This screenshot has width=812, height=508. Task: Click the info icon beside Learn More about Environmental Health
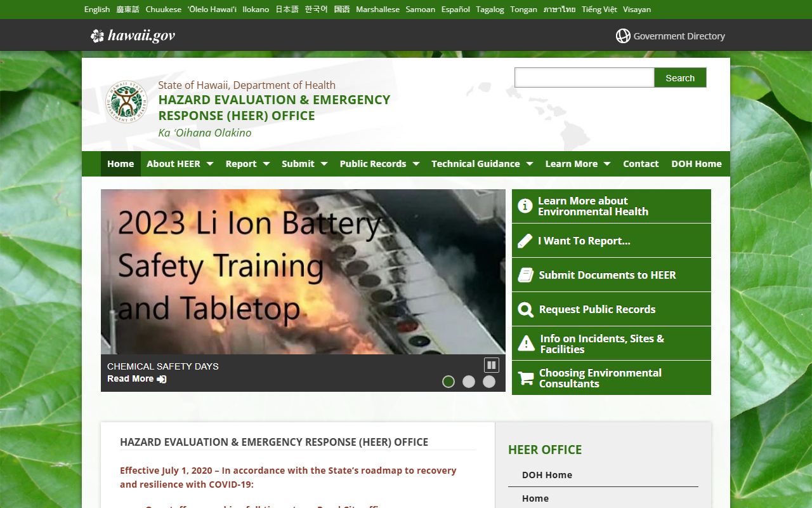pos(525,206)
